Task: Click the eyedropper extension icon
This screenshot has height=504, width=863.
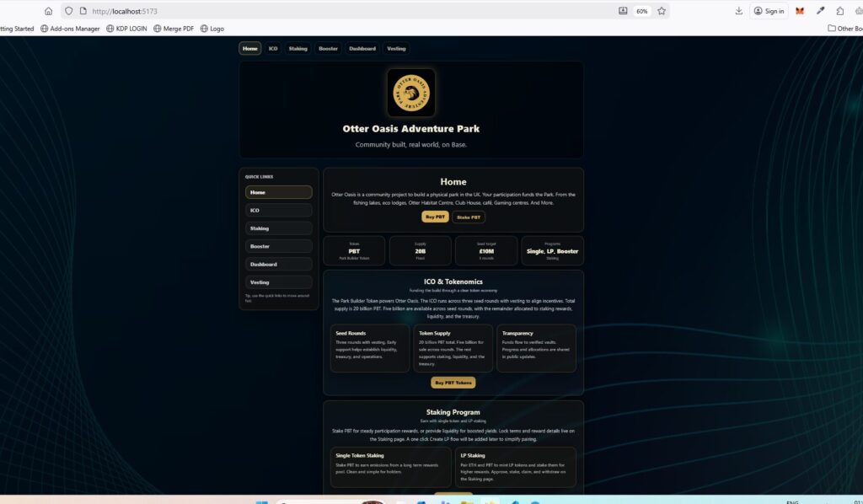Action: tap(820, 11)
